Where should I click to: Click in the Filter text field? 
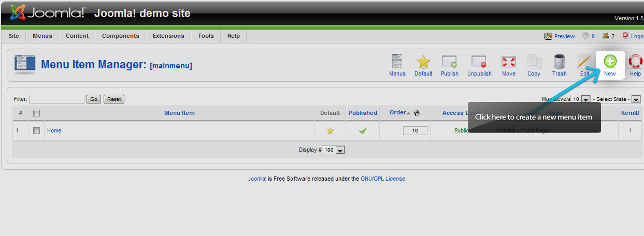[x=56, y=99]
